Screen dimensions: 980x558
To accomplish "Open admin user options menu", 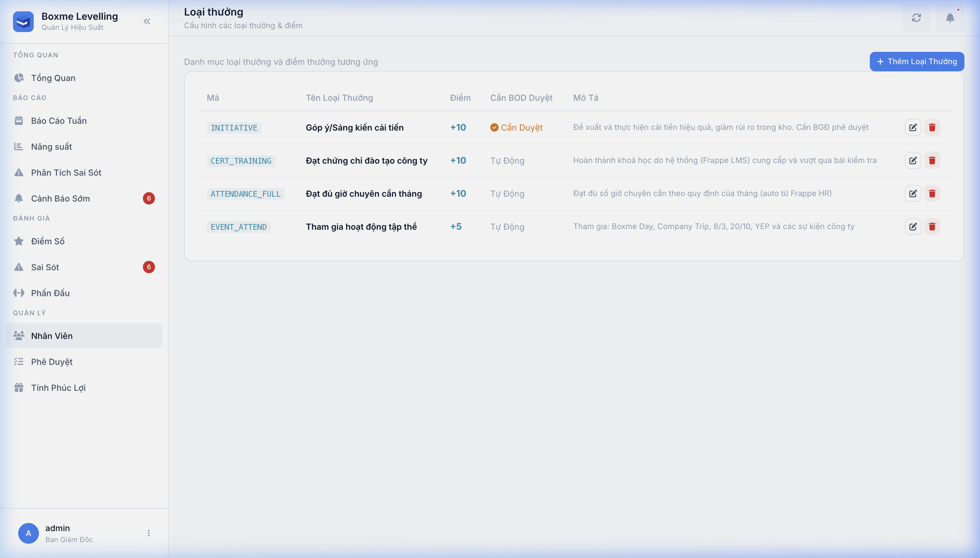I will 149,533.
